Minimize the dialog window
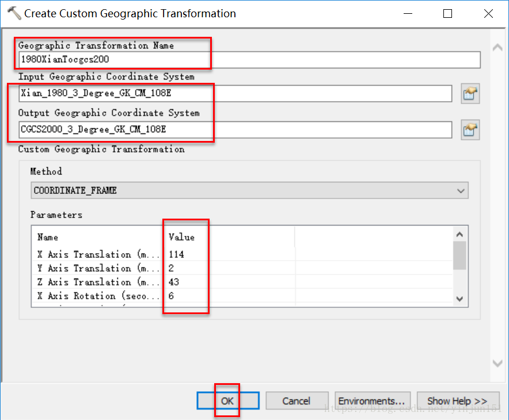 [x=408, y=14]
